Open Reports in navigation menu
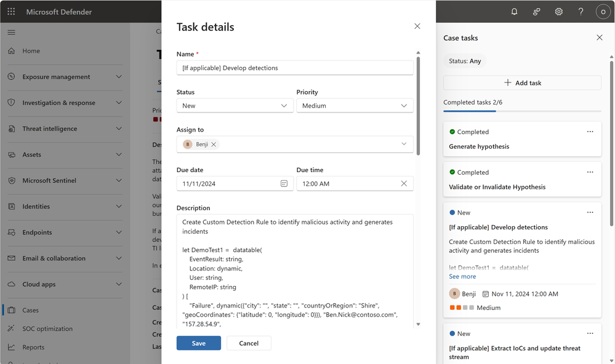This screenshot has height=364, width=615. click(33, 347)
